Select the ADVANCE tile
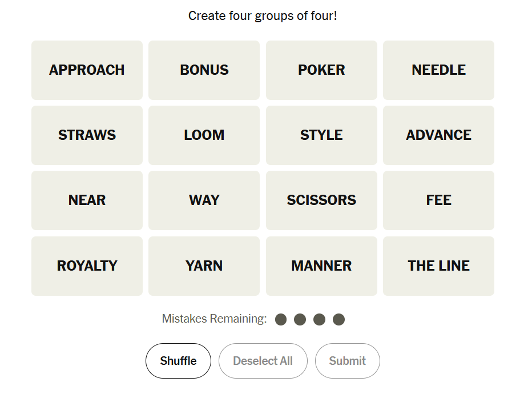This screenshot has height=398, width=532. pos(438,135)
